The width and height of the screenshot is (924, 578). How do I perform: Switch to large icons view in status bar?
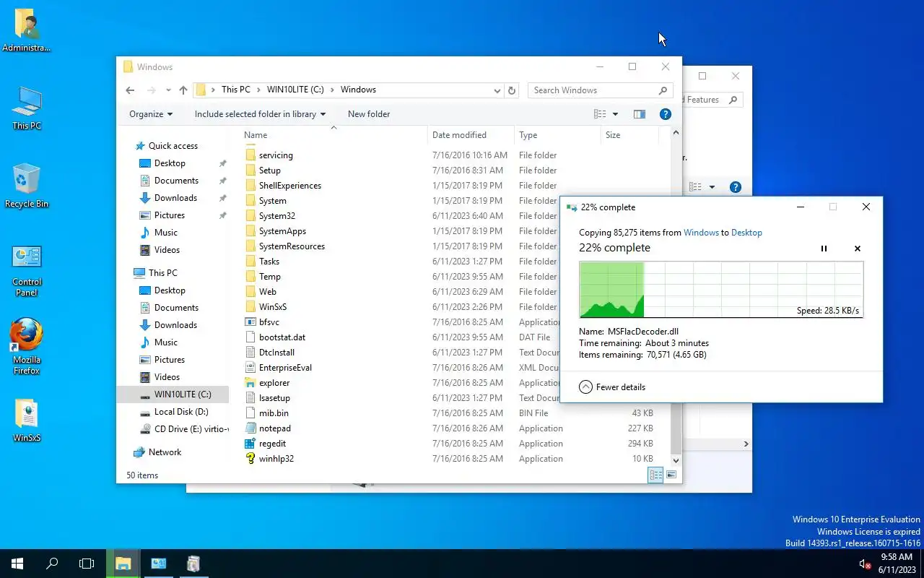pyautogui.click(x=671, y=475)
